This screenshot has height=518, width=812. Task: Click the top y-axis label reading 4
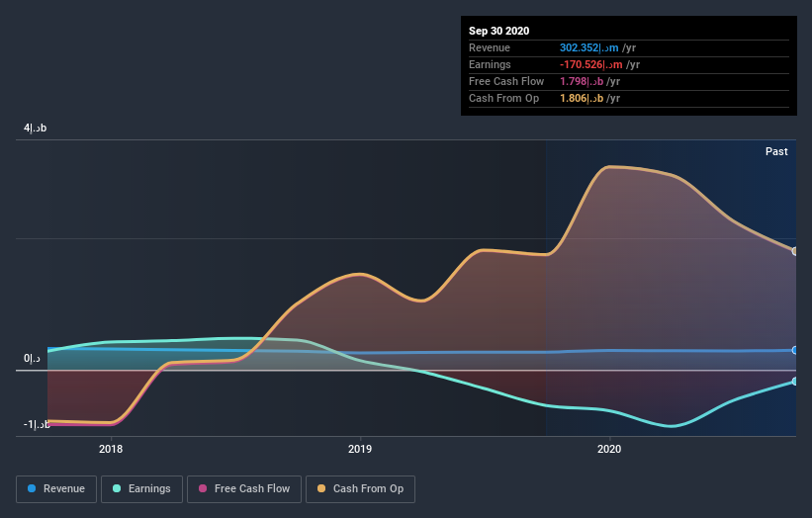[36, 128]
